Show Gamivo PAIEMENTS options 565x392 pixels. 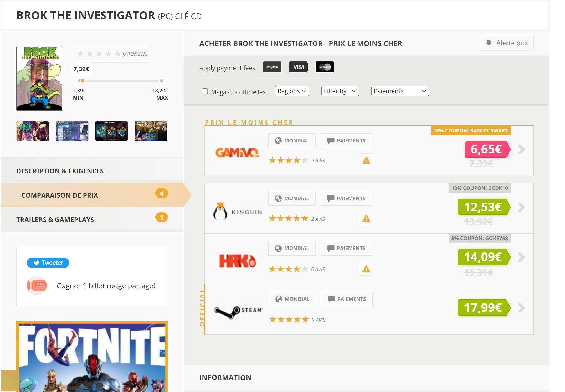pos(346,141)
